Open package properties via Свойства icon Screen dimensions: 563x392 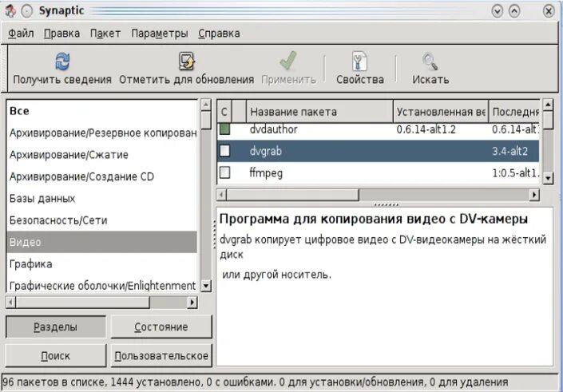[360, 61]
